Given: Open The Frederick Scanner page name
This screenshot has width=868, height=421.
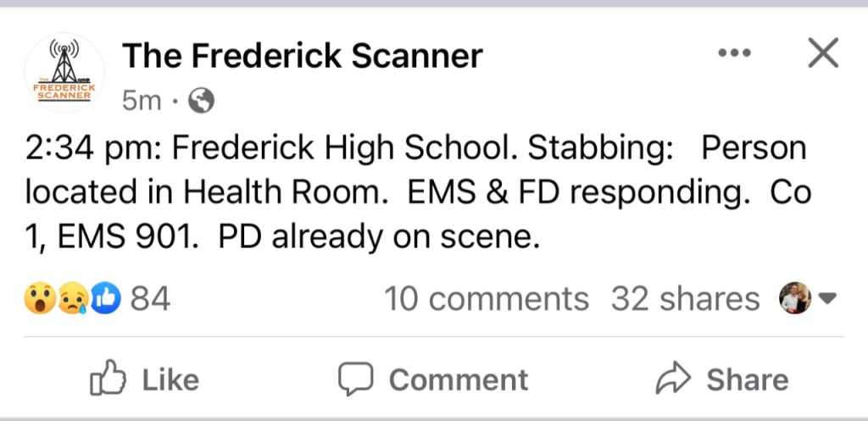Looking at the screenshot, I should [303, 56].
